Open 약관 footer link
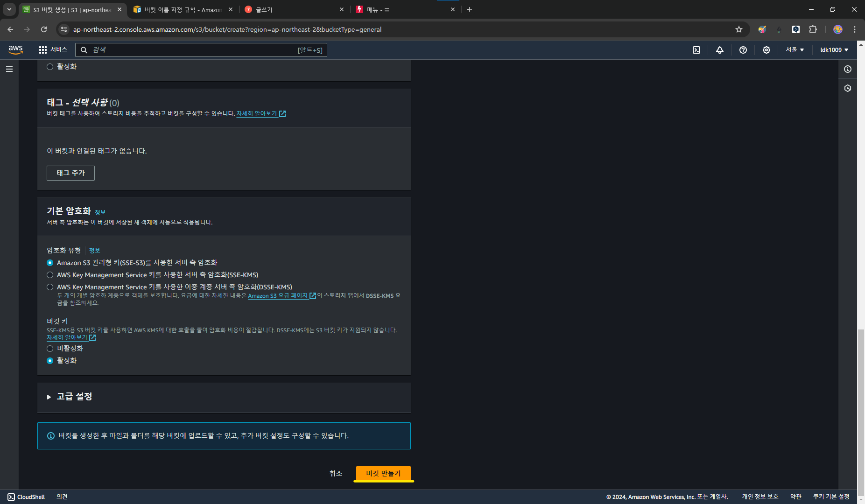This screenshot has height=504, width=865. click(x=796, y=497)
